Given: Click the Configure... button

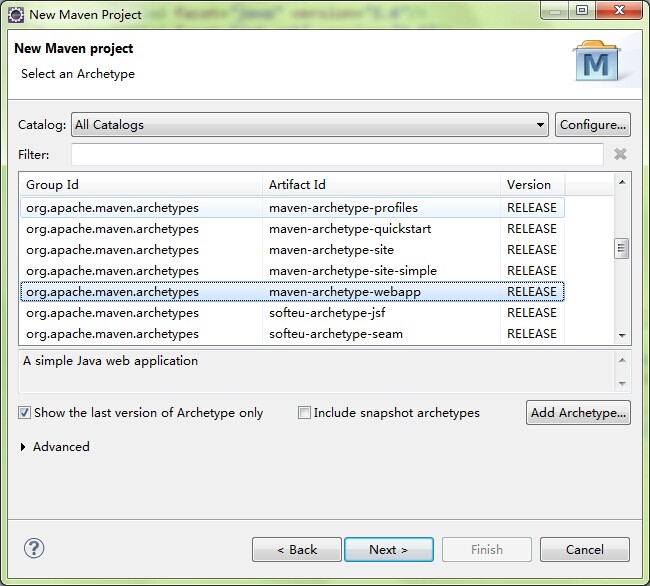Looking at the screenshot, I should pyautogui.click(x=593, y=125).
